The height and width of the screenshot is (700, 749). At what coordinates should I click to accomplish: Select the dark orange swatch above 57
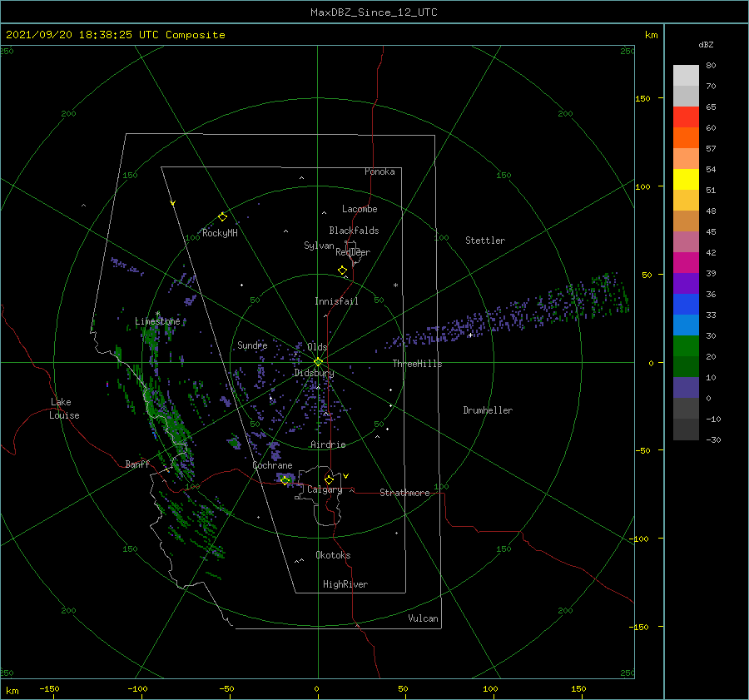pos(686,138)
